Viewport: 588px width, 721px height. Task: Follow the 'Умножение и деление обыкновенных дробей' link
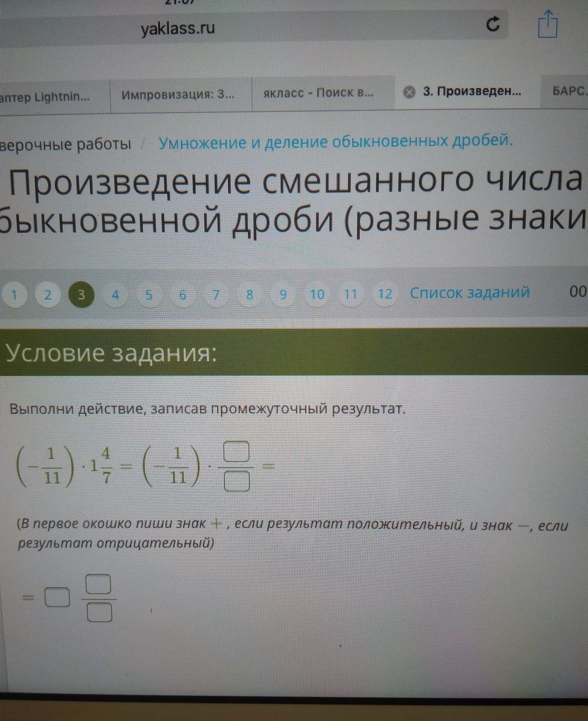coord(335,142)
